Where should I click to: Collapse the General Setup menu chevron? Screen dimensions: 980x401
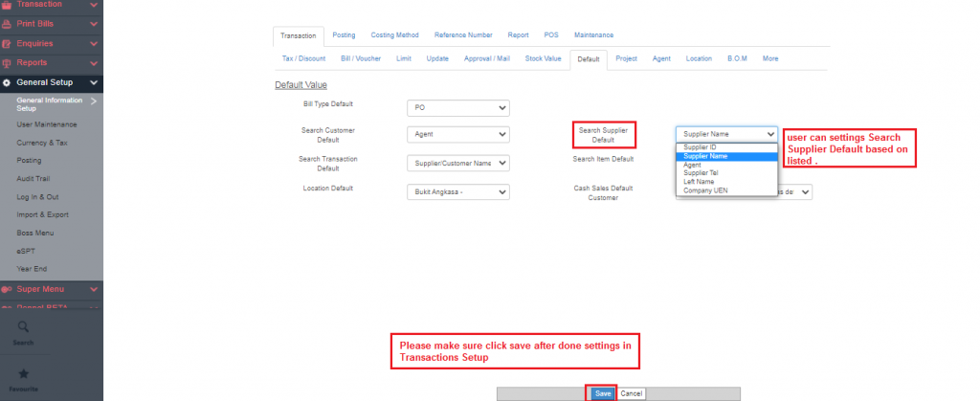(x=93, y=82)
